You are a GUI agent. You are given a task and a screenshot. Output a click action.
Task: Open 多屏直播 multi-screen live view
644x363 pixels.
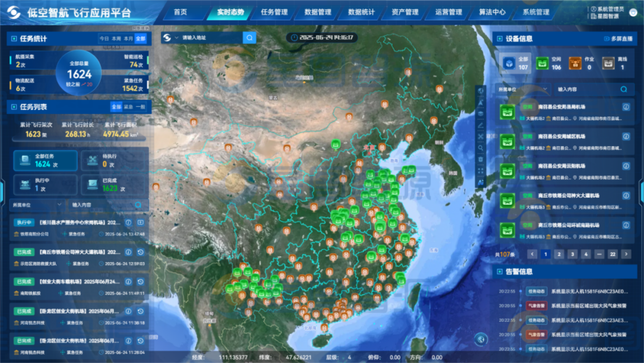click(x=618, y=39)
